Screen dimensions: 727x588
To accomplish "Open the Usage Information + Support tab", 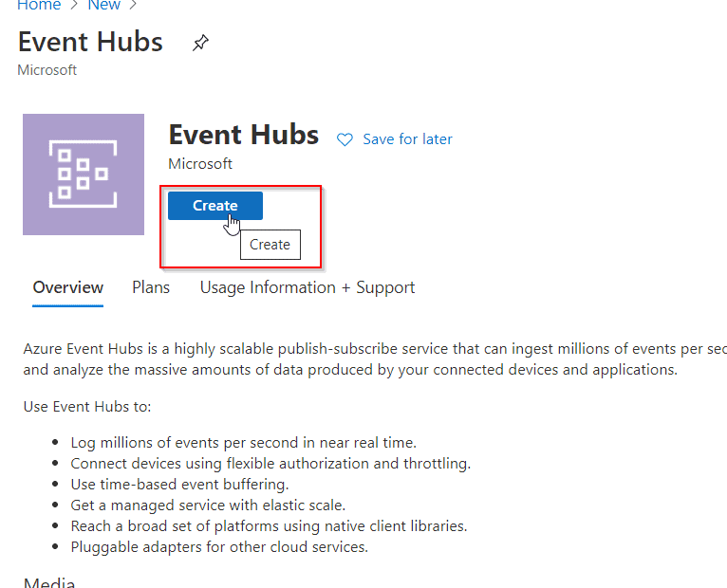I will click(x=308, y=287).
